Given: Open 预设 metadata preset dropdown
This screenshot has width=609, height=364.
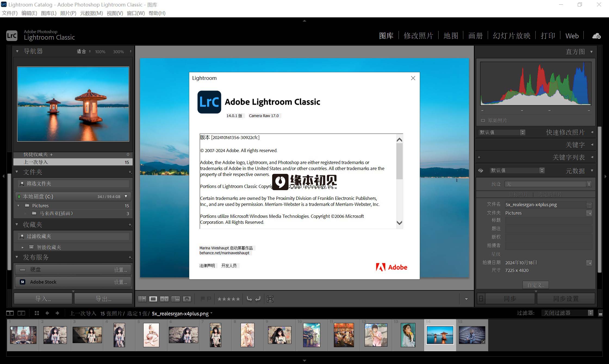Looking at the screenshot, I should pos(548,184).
